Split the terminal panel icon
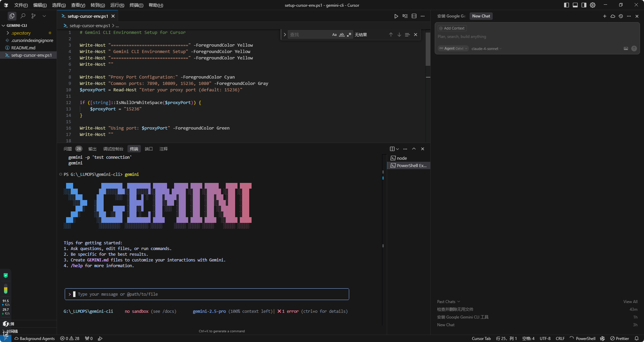The width and height of the screenshot is (644, 342). (x=392, y=149)
